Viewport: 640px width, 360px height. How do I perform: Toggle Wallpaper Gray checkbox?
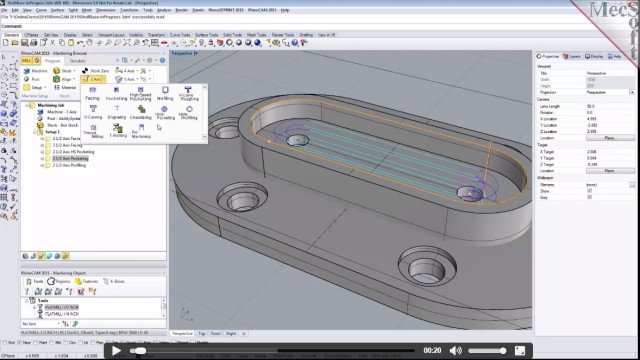pyautogui.click(x=589, y=198)
